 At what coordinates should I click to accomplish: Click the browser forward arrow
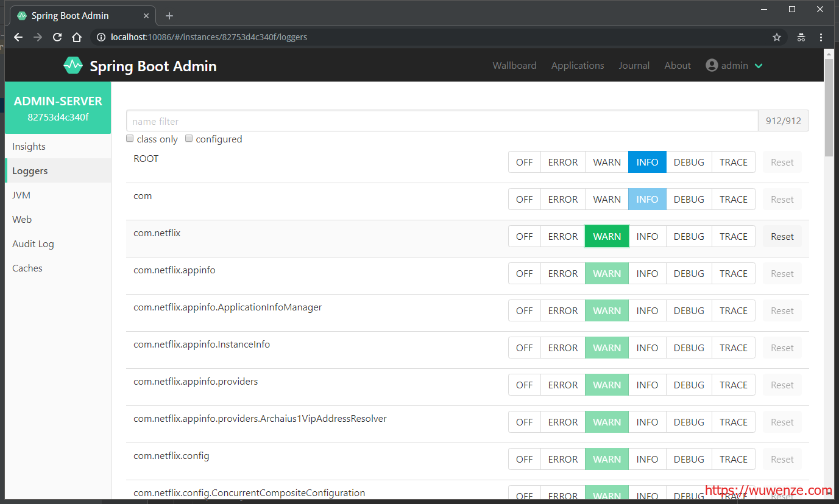click(38, 37)
